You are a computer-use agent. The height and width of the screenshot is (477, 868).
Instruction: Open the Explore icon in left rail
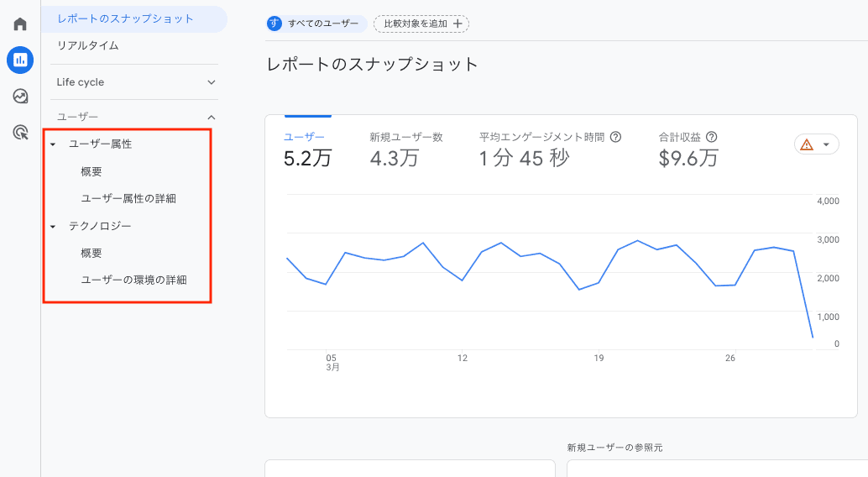pos(20,97)
